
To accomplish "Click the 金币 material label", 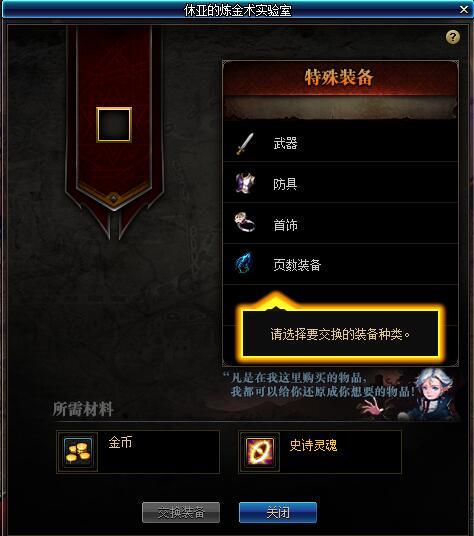I will tap(120, 442).
